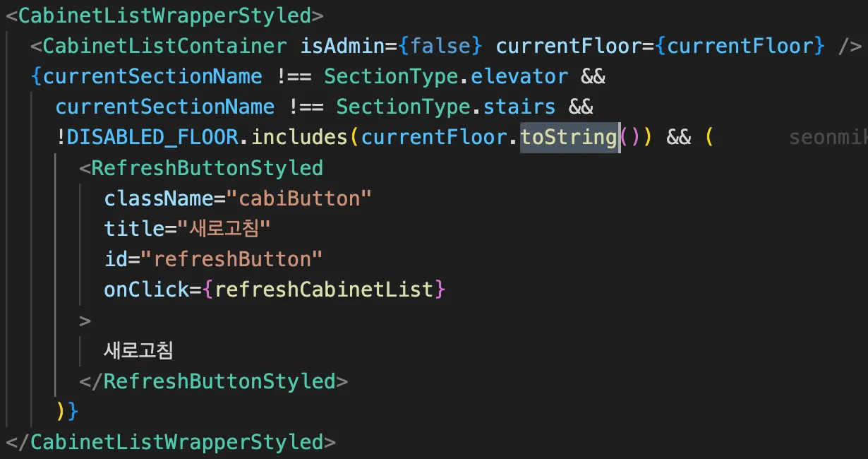Screen dimensions: 868x459
Task: Click the 새로고침 text between the tags
Action: click(138, 350)
